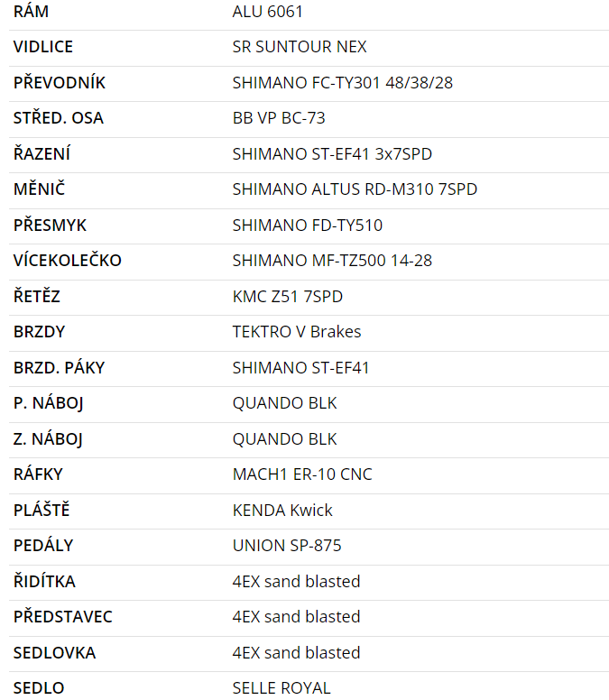Select the SR SUNTOUR NEX fork text
This screenshot has height=700, width=609.
click(x=300, y=47)
